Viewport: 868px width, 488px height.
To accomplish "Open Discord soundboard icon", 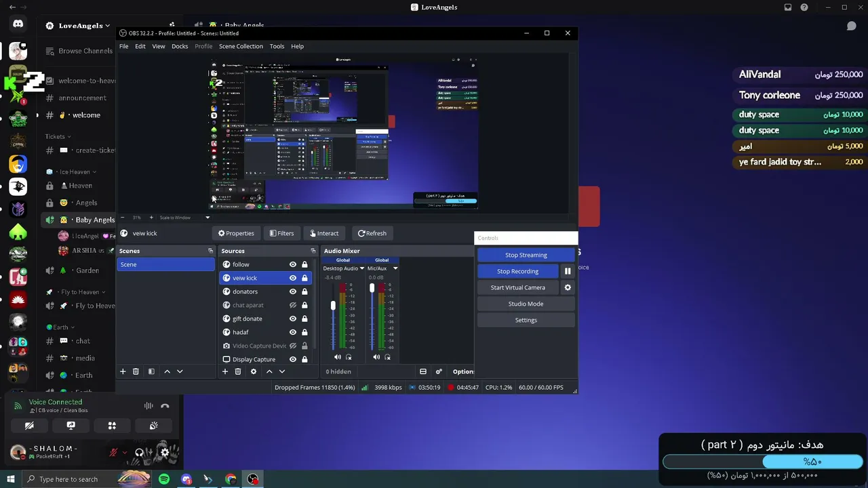I will pyautogui.click(x=154, y=426).
